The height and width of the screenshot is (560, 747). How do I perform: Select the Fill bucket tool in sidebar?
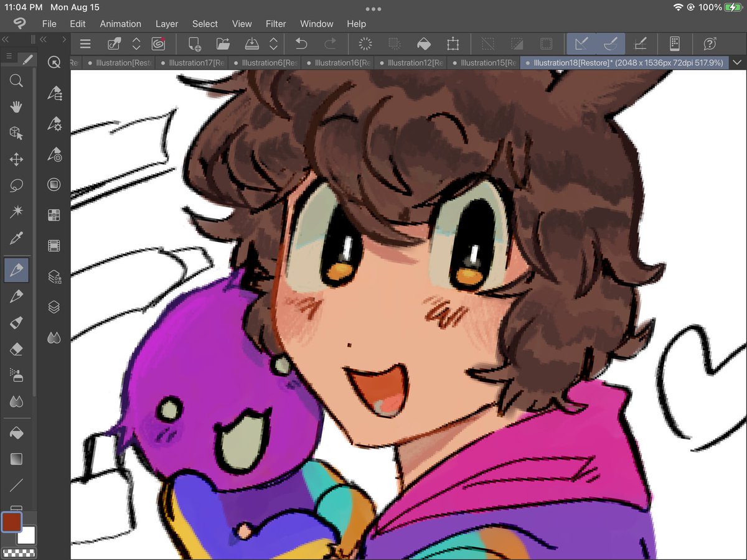[16, 432]
